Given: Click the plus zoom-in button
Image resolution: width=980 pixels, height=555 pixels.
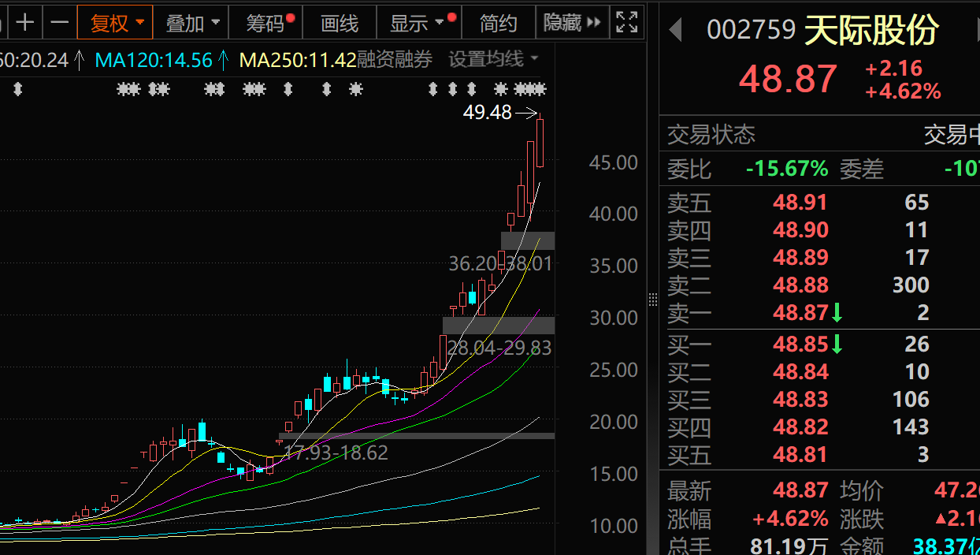Looking at the screenshot, I should click(x=25, y=22).
